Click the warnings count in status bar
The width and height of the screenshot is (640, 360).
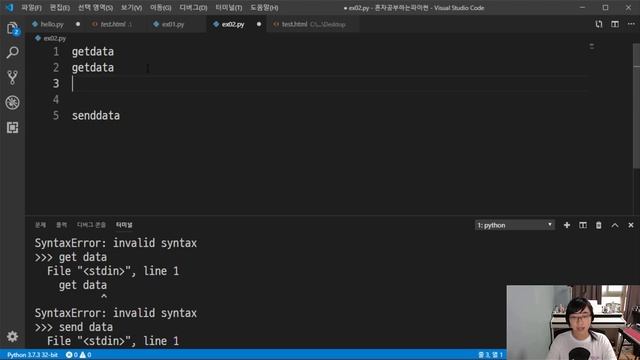[x=85, y=355]
